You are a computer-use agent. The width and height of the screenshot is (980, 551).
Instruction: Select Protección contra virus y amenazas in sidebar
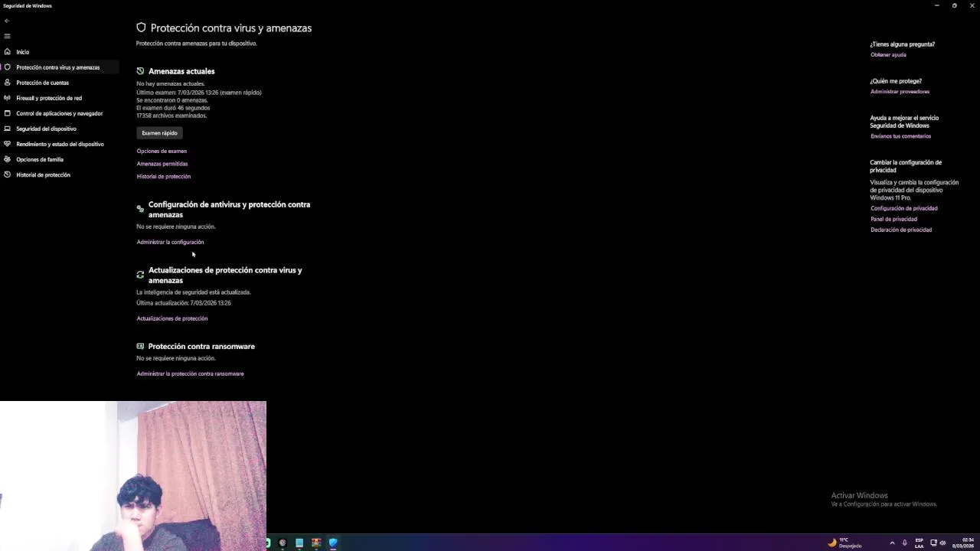click(58, 67)
